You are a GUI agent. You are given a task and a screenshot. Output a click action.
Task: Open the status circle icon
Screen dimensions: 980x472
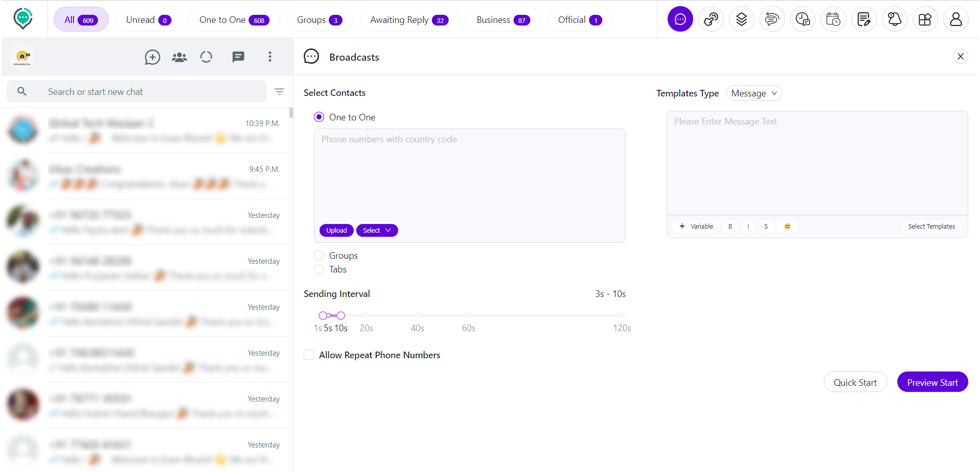206,57
